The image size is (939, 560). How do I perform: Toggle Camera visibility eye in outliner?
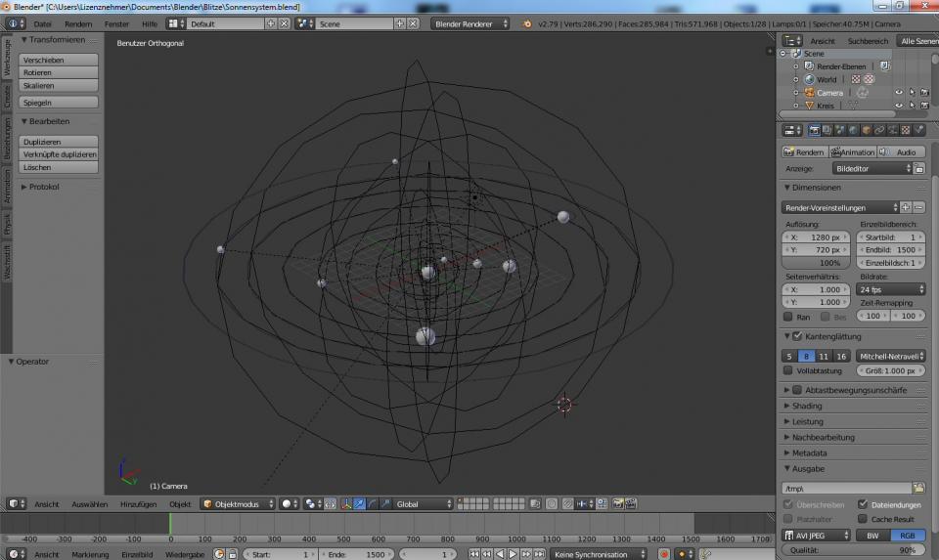(898, 93)
